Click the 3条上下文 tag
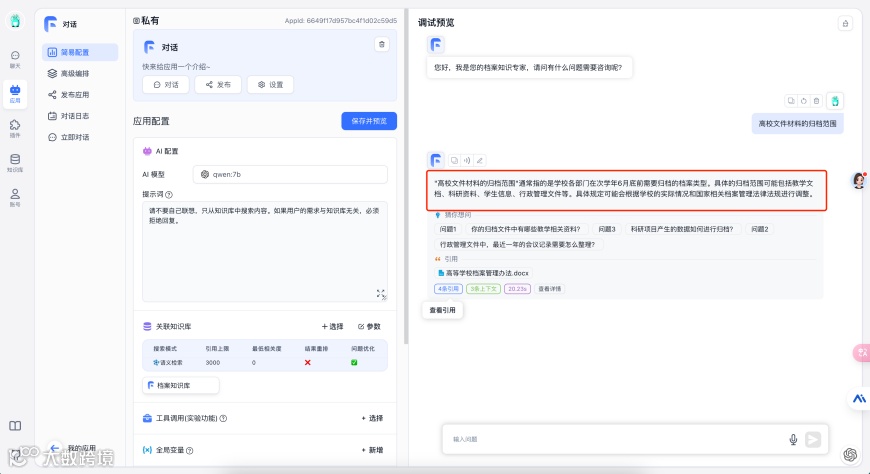 483,289
